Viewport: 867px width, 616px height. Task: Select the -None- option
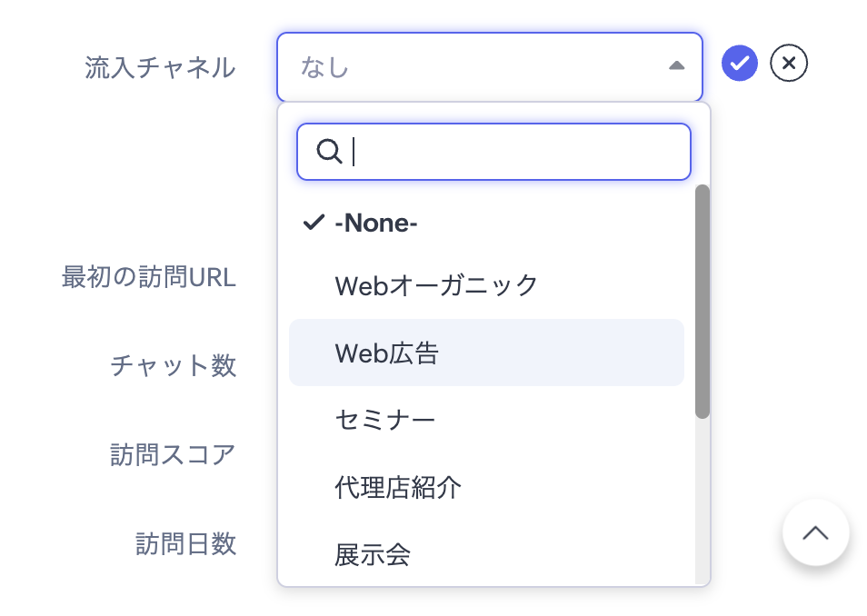[376, 223]
